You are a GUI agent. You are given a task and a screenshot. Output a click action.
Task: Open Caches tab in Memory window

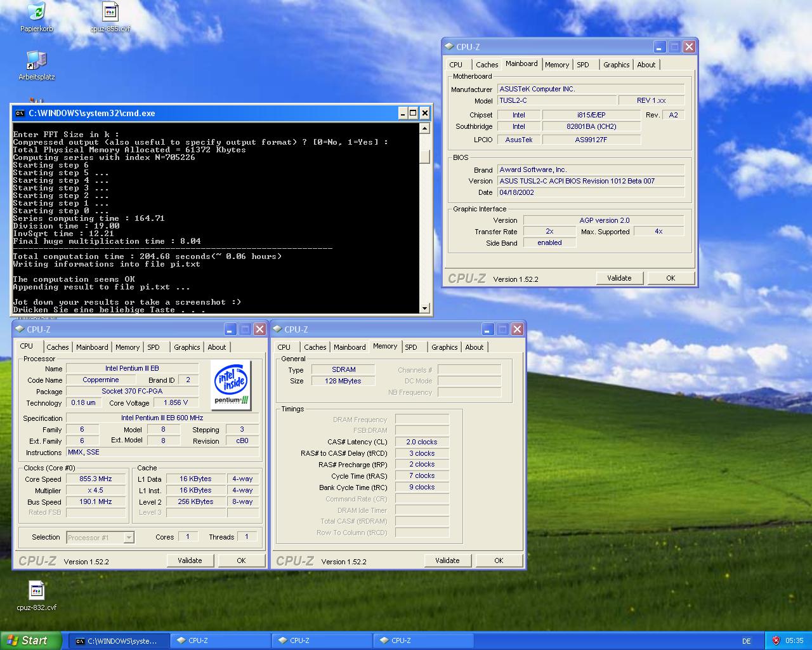(x=315, y=347)
